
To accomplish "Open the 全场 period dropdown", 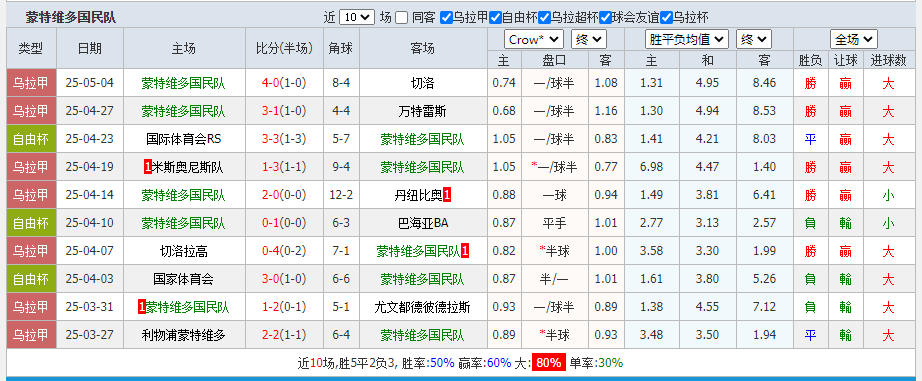I will coord(854,39).
